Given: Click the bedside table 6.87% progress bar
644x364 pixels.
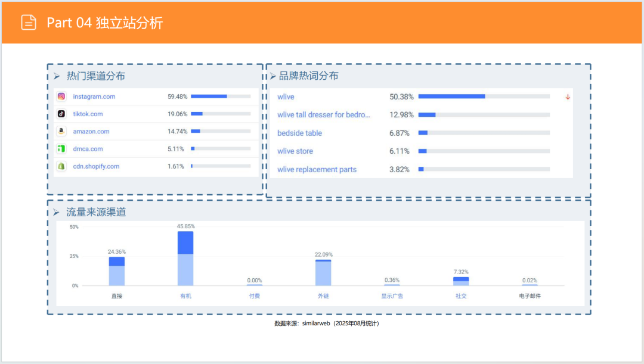Looking at the screenshot, I should click(484, 132).
